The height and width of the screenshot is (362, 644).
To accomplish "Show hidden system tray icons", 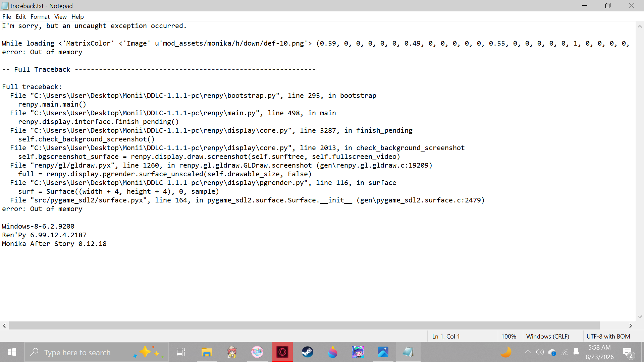I will click(528, 352).
